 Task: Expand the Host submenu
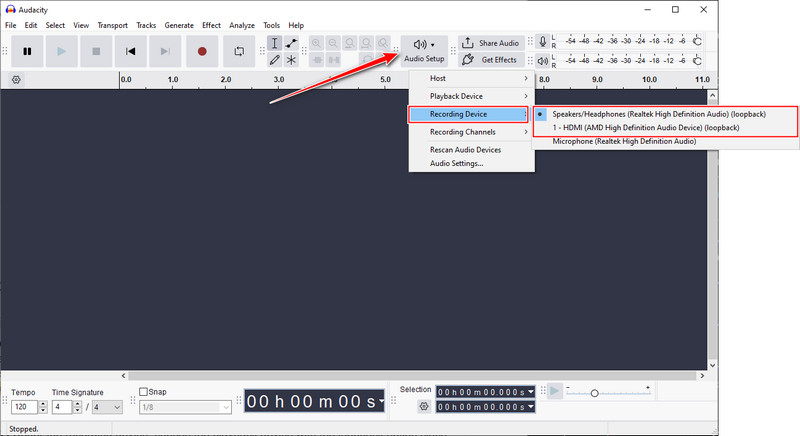pyautogui.click(x=471, y=79)
